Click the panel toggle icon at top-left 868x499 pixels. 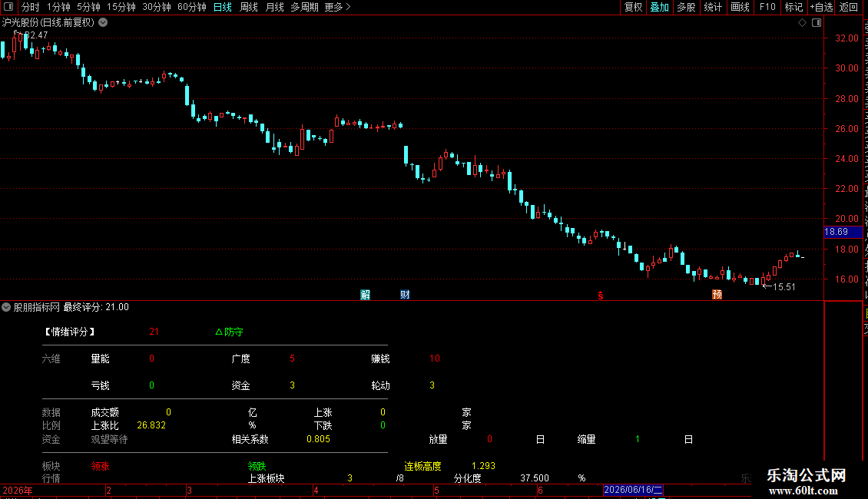point(8,7)
